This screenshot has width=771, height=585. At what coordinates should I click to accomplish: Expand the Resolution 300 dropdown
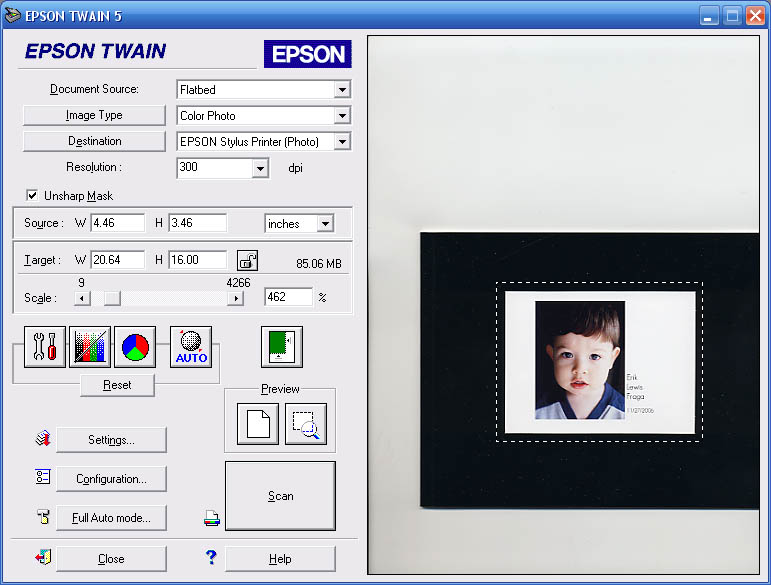coord(260,169)
